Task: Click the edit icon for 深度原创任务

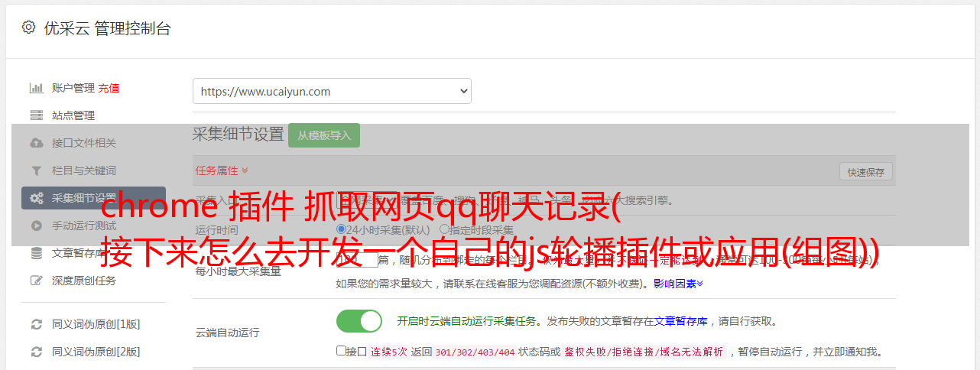Action: pos(36,281)
